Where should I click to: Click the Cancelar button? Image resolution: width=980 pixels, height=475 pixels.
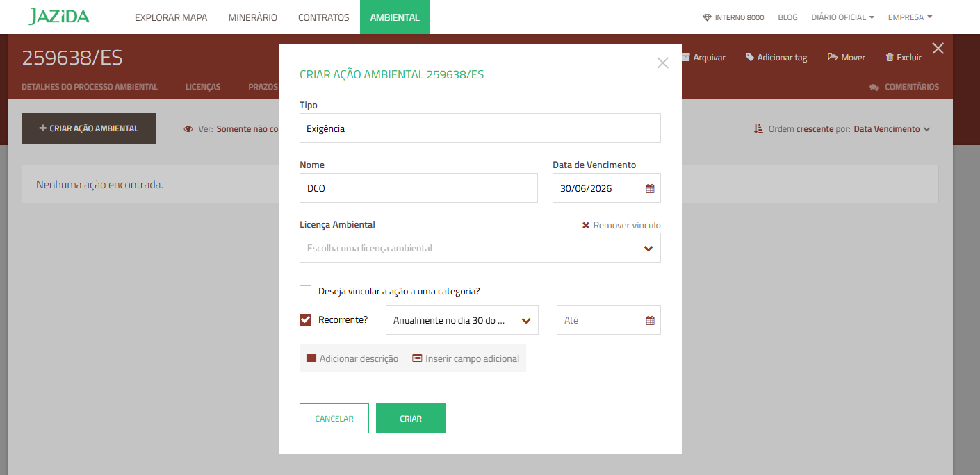(334, 419)
